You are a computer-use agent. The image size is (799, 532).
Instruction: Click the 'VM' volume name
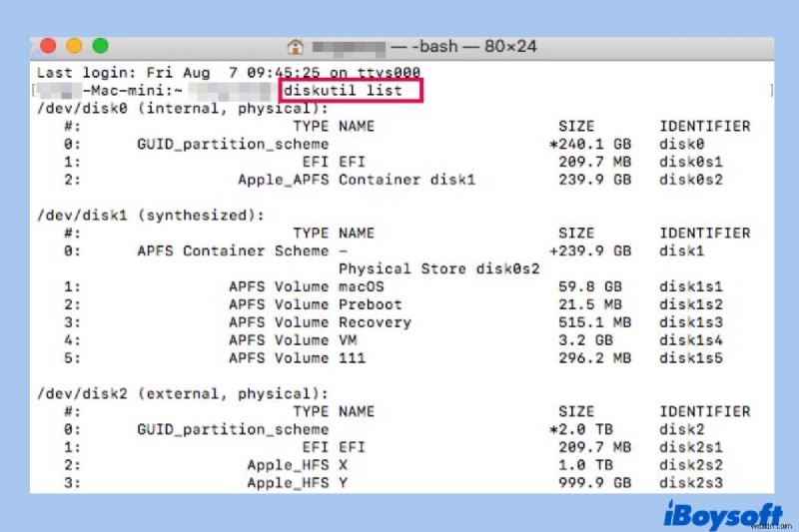click(348, 340)
